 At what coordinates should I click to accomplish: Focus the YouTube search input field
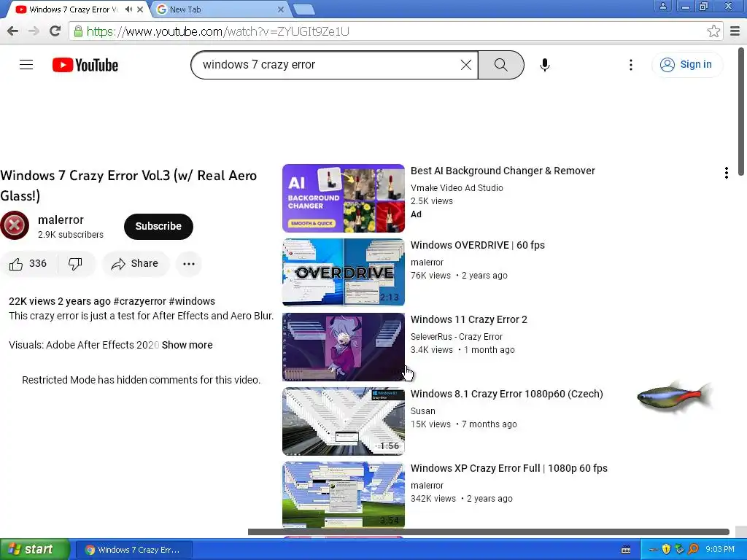tap(329, 65)
